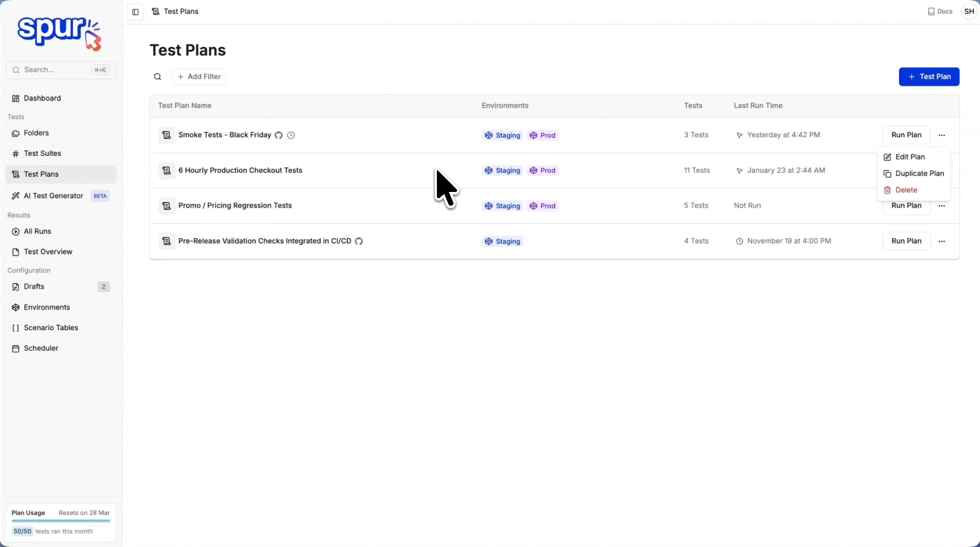
Task: Click the blue Test Plan button
Action: [929, 76]
